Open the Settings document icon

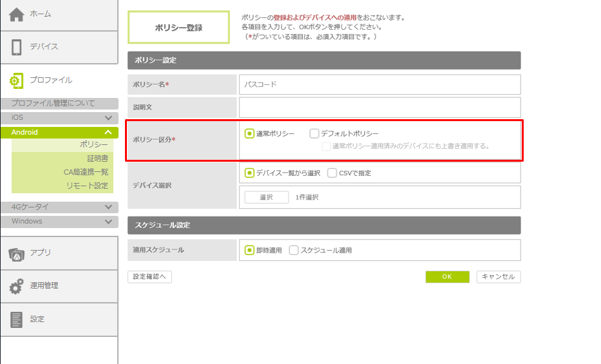(x=17, y=319)
